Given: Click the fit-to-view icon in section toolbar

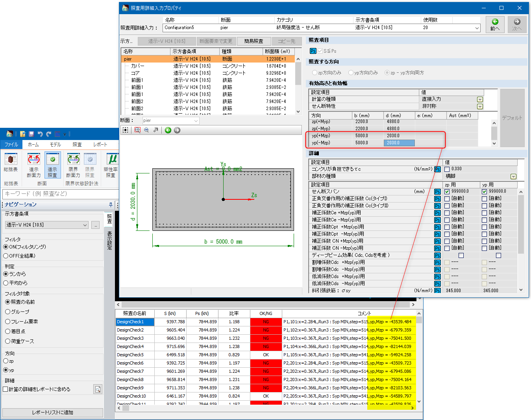Looking at the screenshot, I should [125, 130].
